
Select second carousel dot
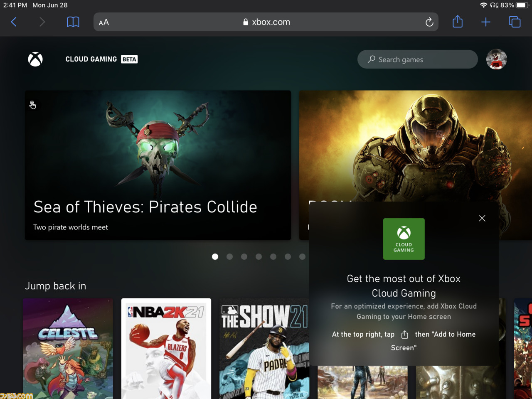coord(229,256)
